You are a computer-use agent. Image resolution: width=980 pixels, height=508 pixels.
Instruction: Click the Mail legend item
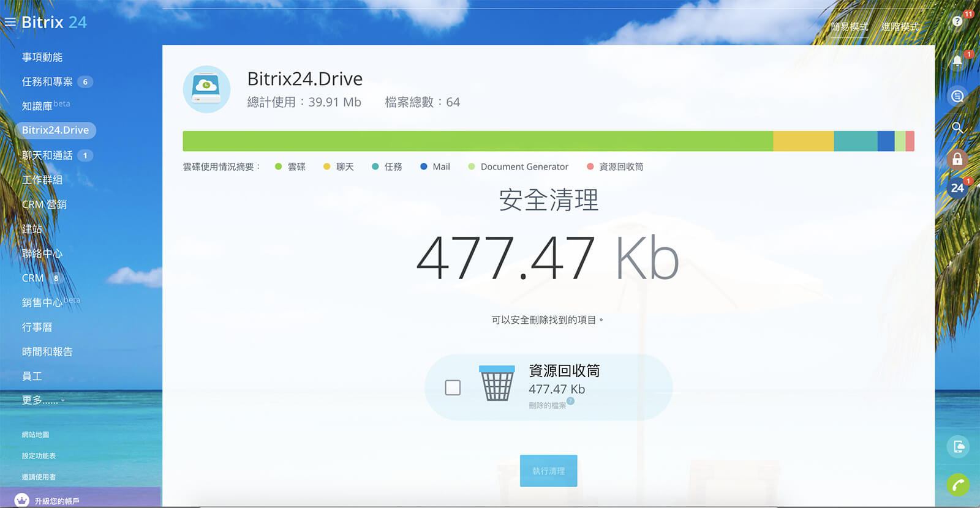[435, 166]
